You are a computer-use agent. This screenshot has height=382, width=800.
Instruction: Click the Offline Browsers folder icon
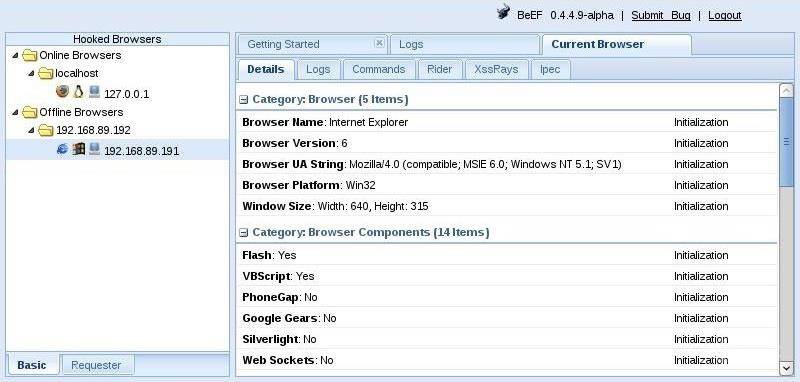pos(30,112)
